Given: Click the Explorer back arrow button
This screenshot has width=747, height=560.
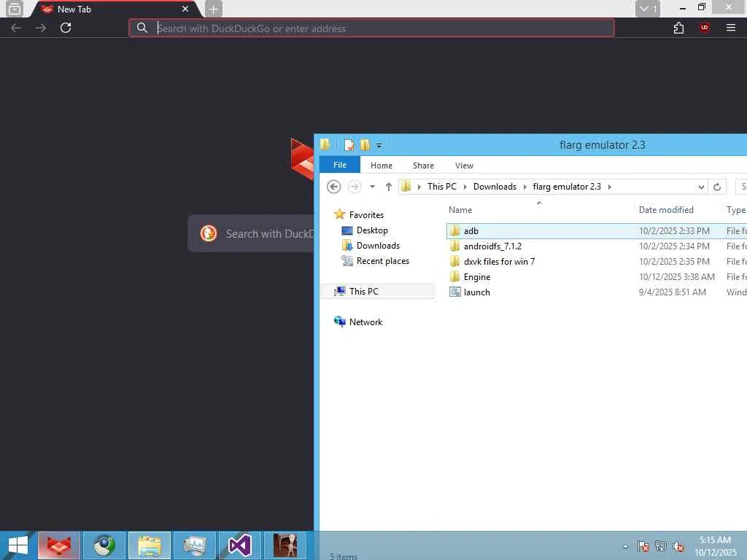Looking at the screenshot, I should [x=333, y=187].
